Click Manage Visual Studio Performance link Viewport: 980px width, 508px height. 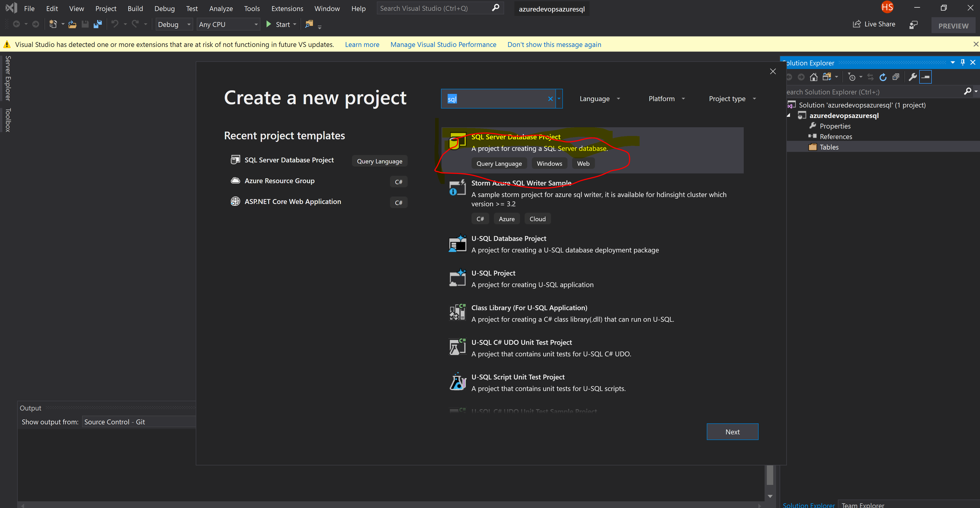tap(443, 45)
